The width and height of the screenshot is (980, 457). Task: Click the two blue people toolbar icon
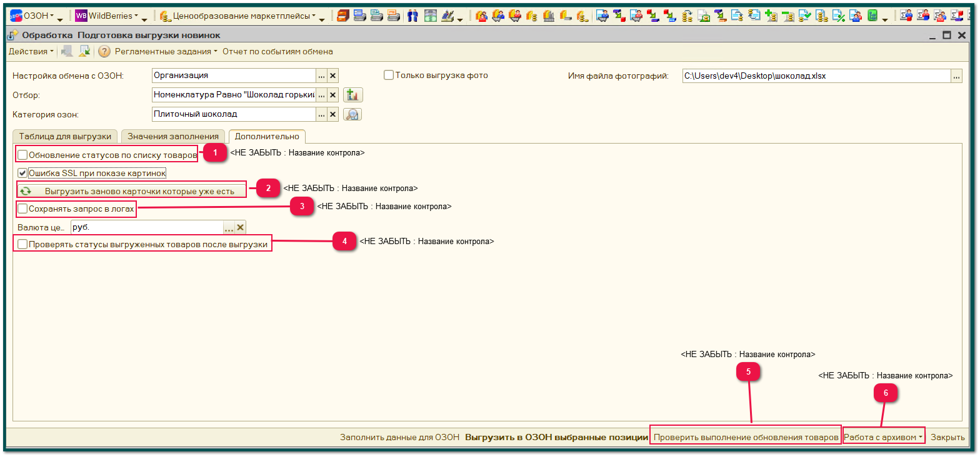coord(412,16)
